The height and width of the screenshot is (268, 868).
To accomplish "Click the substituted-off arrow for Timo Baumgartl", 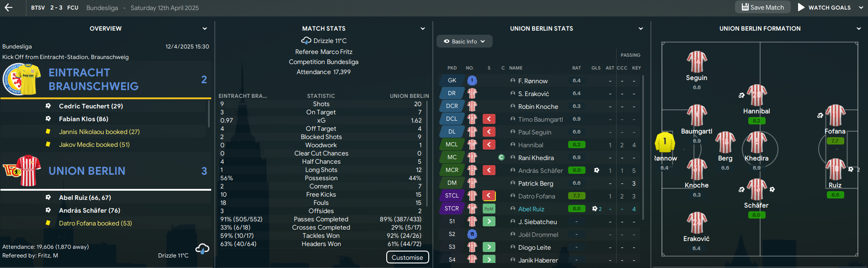I will pyautogui.click(x=489, y=119).
